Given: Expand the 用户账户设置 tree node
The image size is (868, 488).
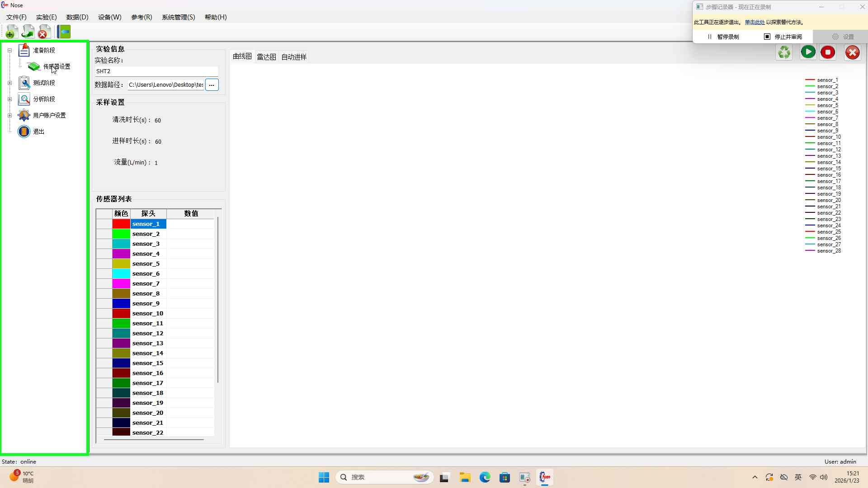Looking at the screenshot, I should click(x=9, y=116).
